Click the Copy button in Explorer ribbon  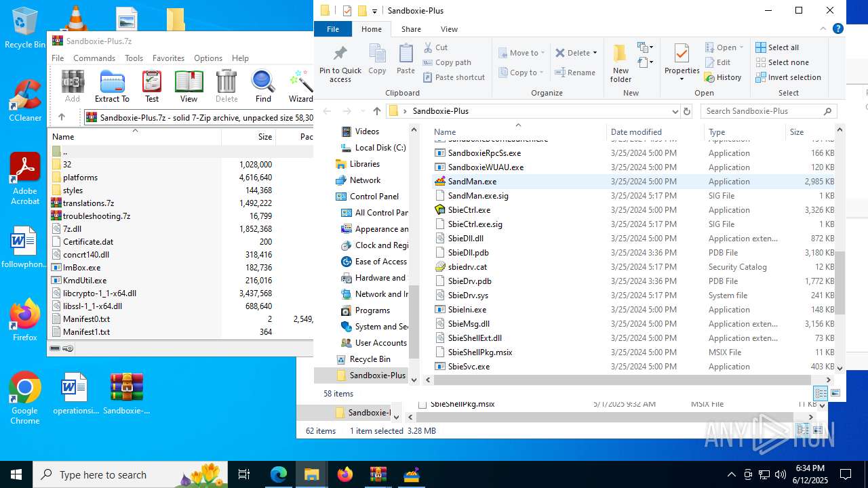pyautogui.click(x=377, y=60)
